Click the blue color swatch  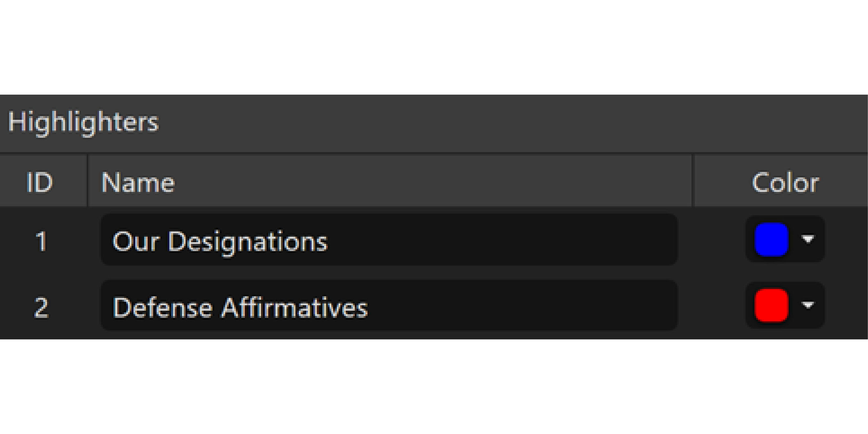(x=771, y=240)
